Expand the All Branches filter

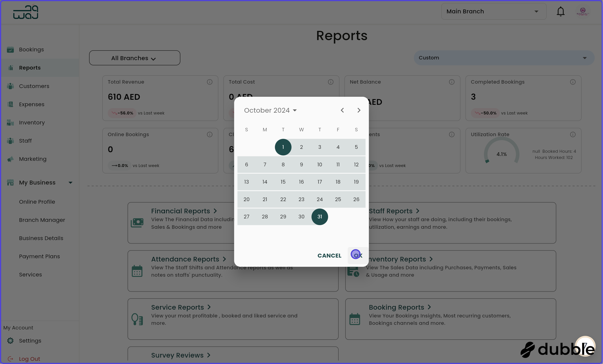134,58
